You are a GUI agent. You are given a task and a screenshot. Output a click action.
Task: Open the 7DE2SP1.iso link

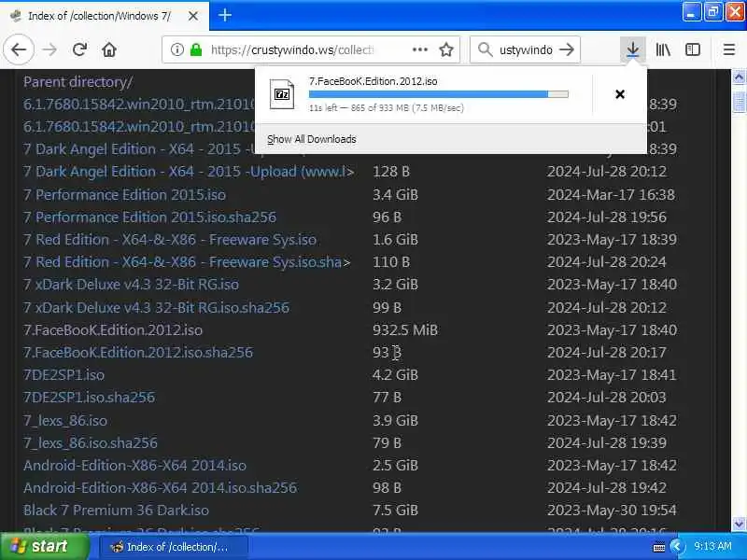pos(63,375)
